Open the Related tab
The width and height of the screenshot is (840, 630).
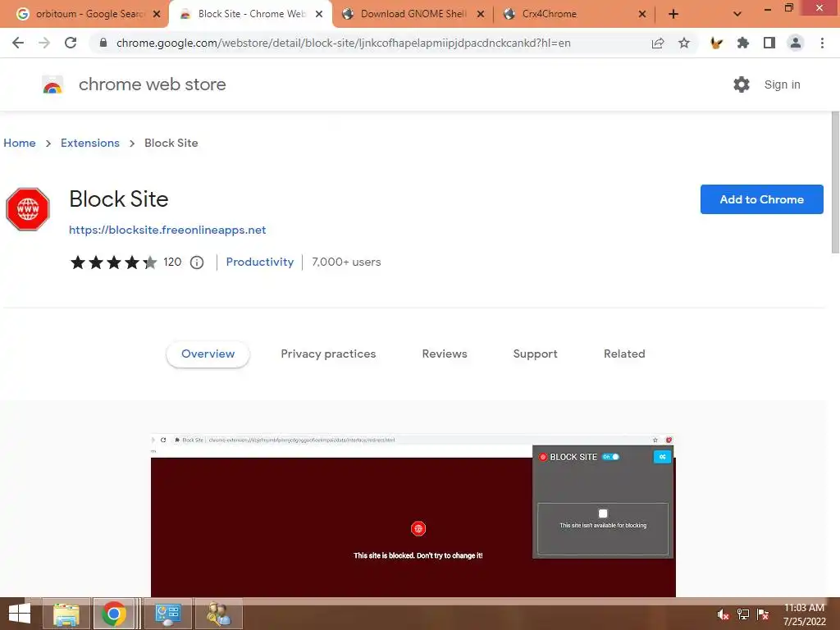pyautogui.click(x=624, y=354)
